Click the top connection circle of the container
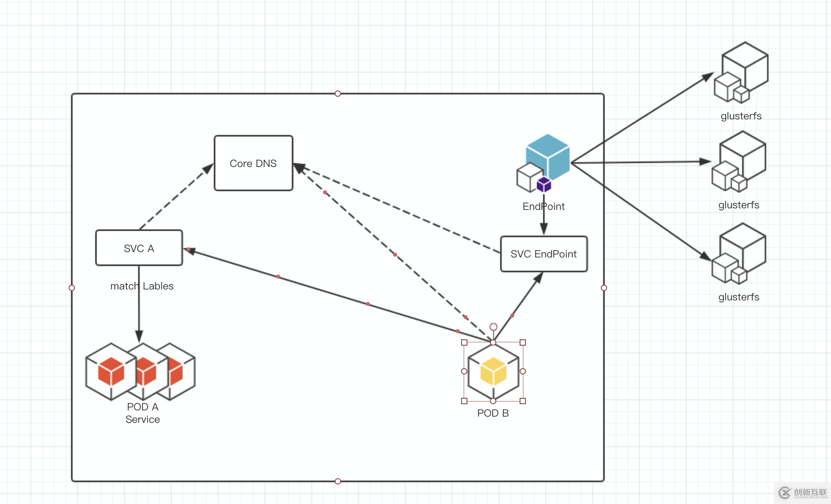 click(x=337, y=93)
